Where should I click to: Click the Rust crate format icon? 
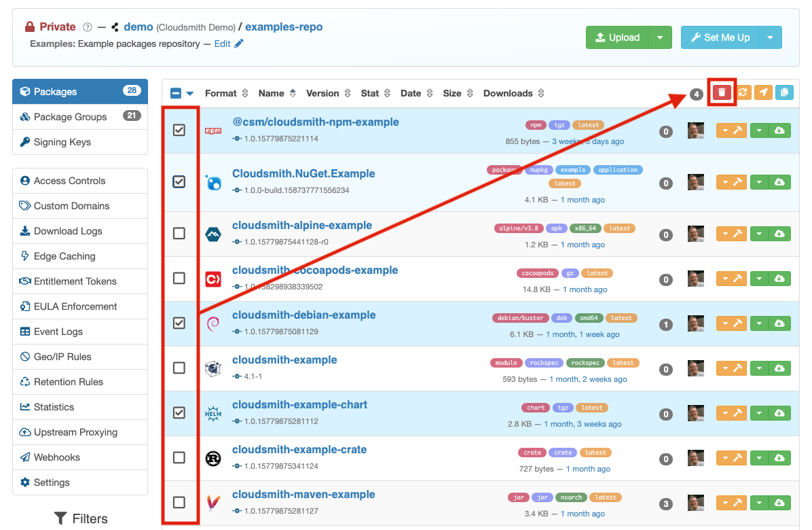pyautogui.click(x=213, y=459)
